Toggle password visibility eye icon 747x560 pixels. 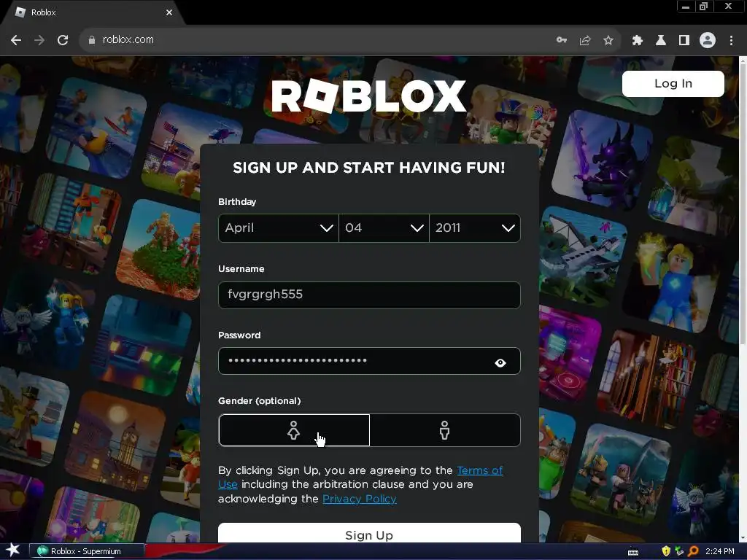tap(500, 363)
